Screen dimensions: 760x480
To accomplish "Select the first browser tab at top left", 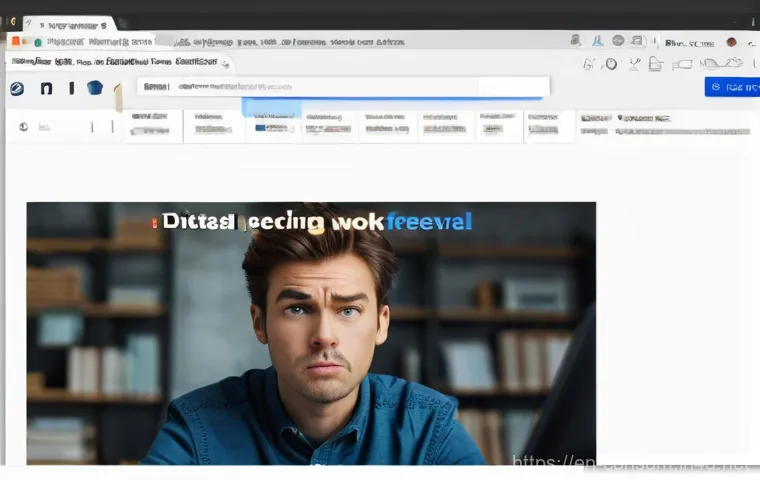I will 68,23.
